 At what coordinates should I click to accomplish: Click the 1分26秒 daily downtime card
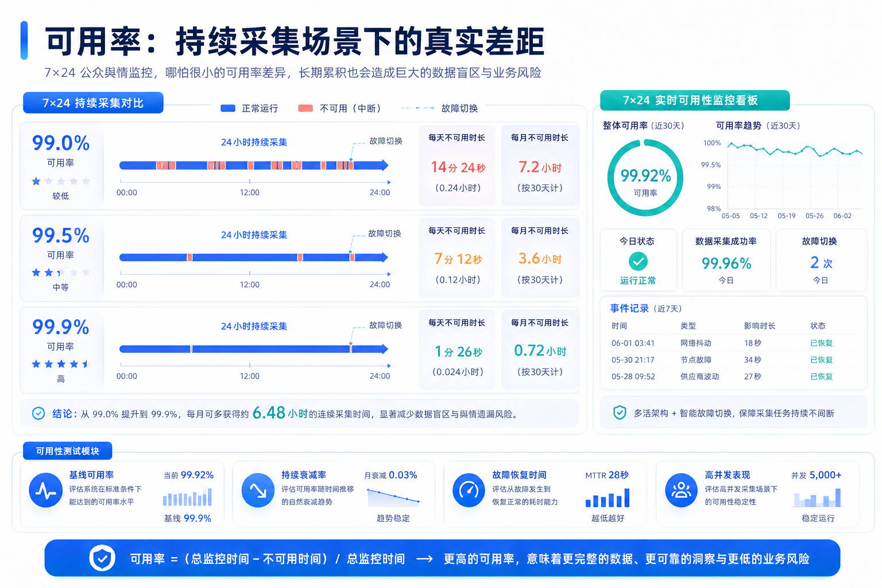457,349
